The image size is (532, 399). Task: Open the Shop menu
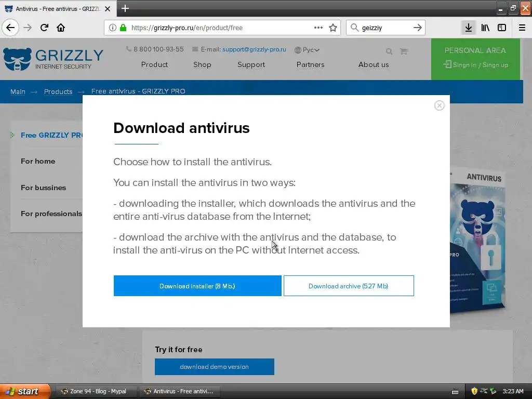point(202,64)
